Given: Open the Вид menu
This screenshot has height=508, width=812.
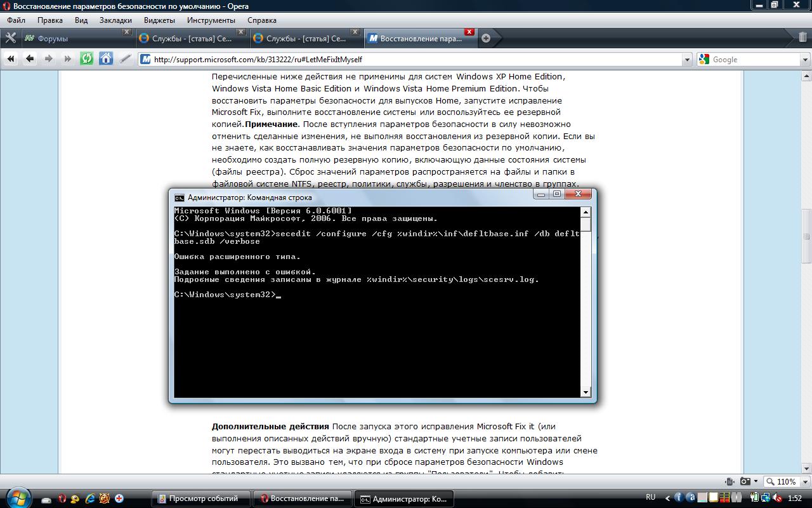Looking at the screenshot, I should tap(81, 20).
